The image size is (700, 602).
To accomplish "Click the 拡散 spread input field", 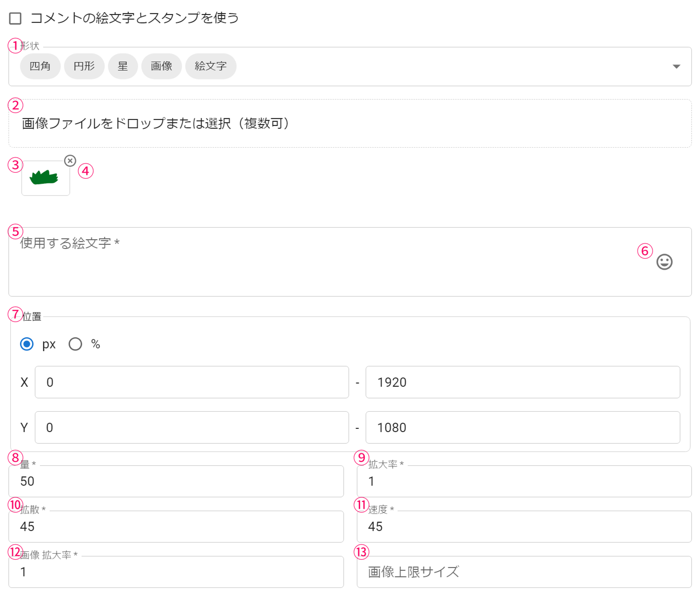I will 176,526.
